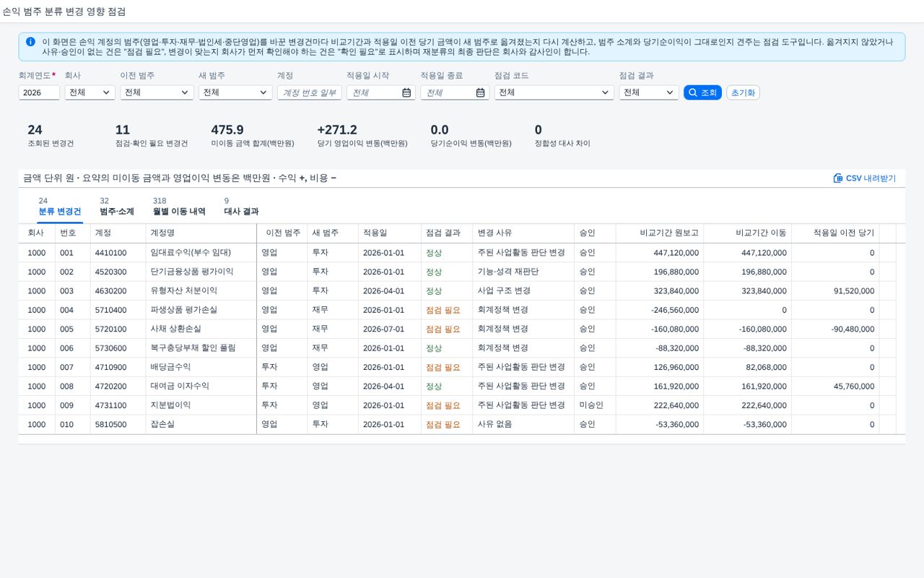Open the 적용일 종료 calendar picker icon
The width and height of the screenshot is (924, 578).
(x=481, y=92)
